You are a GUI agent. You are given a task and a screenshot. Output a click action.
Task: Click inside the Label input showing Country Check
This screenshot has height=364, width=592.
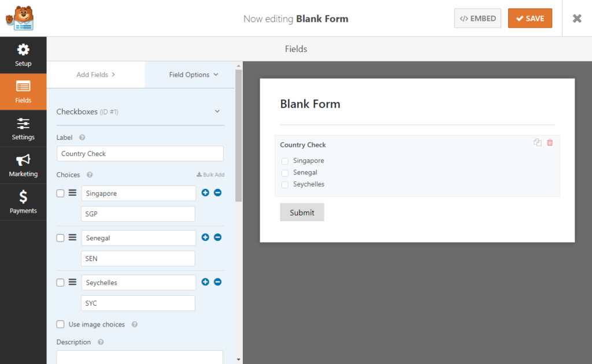(x=140, y=153)
